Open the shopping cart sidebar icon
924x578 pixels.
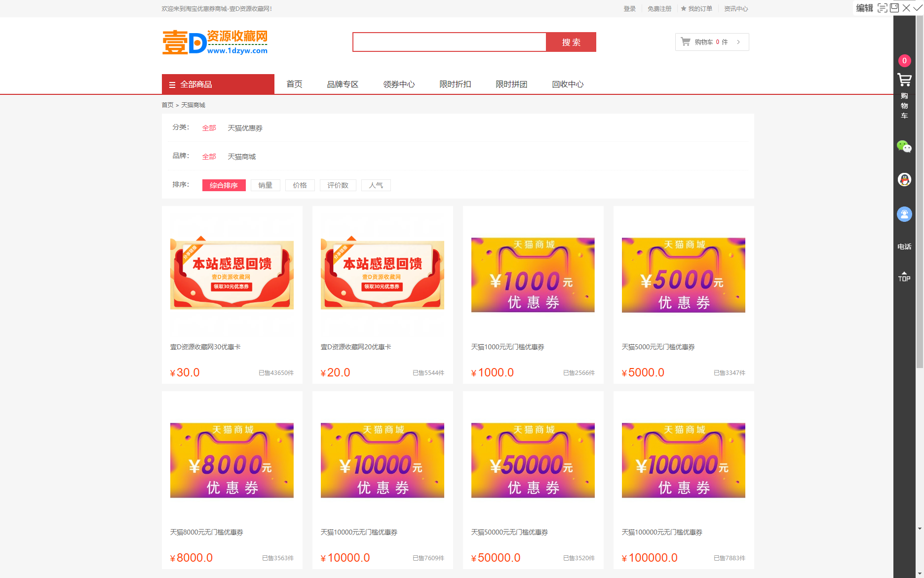904,80
